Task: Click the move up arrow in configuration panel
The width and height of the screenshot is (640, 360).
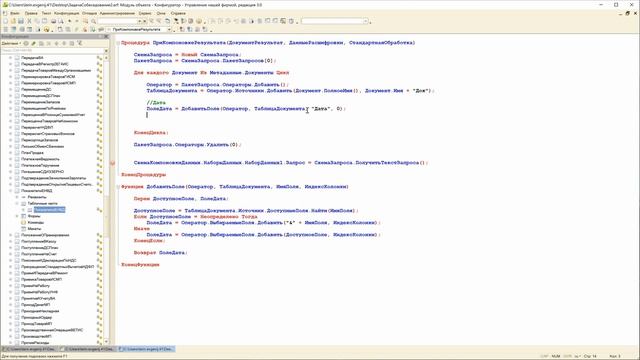Action: (x=57, y=43)
